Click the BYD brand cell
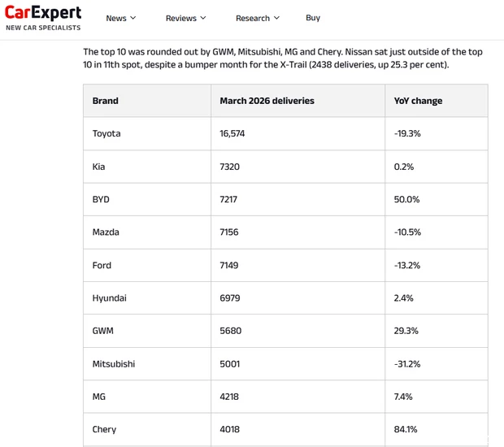 101,199
